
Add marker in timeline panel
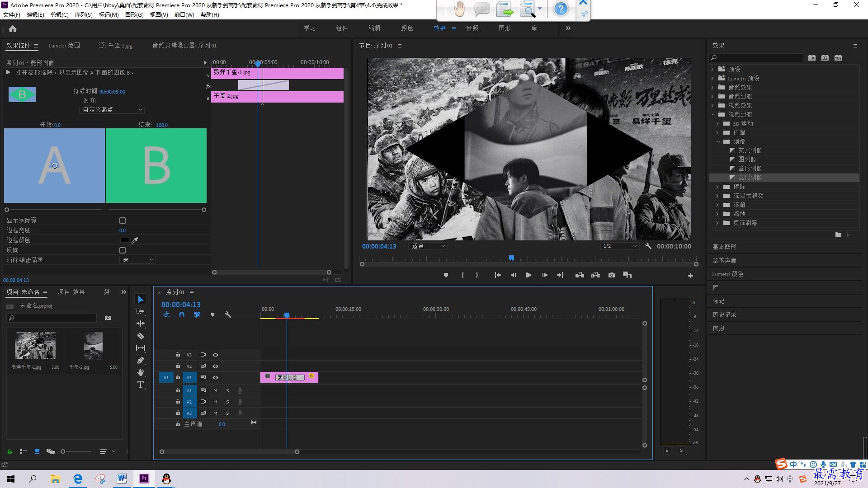tap(212, 314)
